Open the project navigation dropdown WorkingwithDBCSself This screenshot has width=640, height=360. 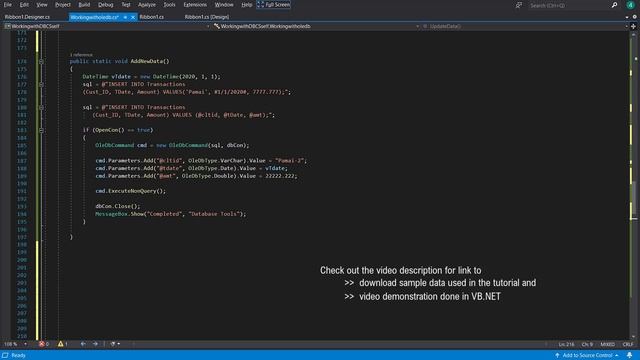[107, 26]
